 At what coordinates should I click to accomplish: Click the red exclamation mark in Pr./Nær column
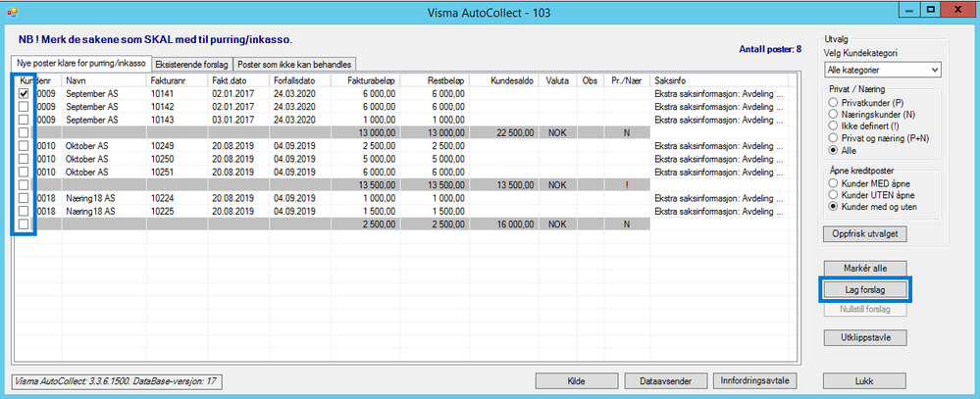point(626,185)
